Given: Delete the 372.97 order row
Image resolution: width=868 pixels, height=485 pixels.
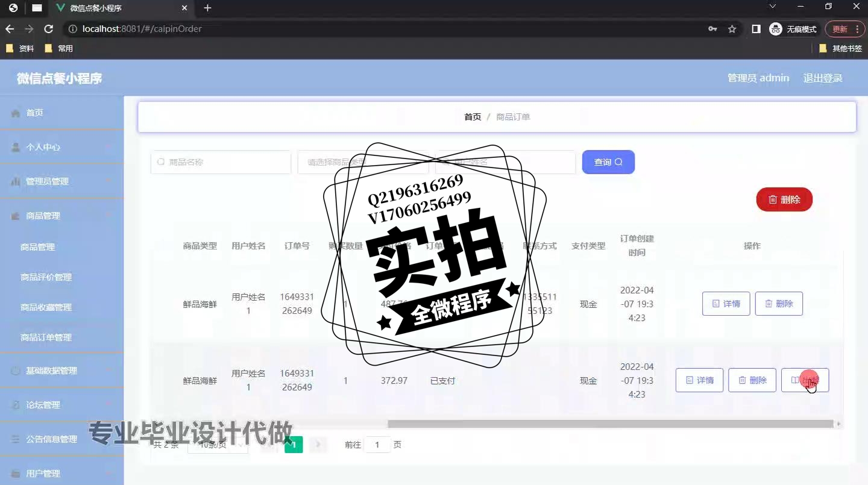Looking at the screenshot, I should click(x=752, y=380).
